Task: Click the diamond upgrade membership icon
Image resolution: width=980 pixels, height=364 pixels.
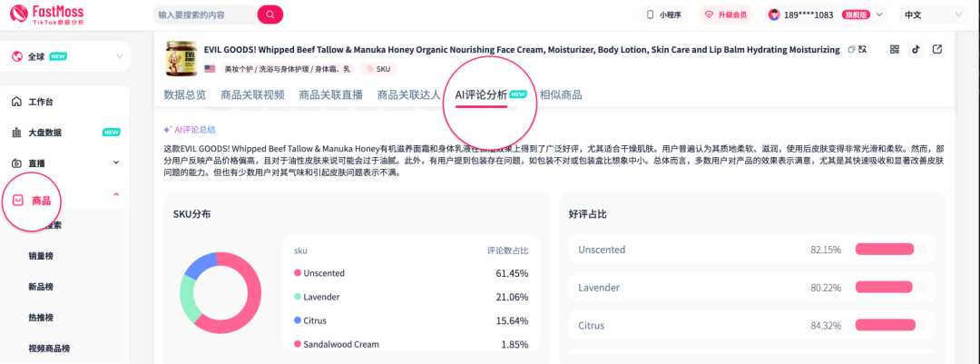Action: tap(710, 15)
